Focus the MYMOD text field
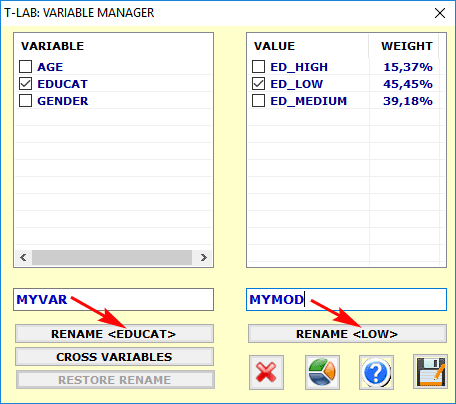456x404 pixels. click(346, 300)
